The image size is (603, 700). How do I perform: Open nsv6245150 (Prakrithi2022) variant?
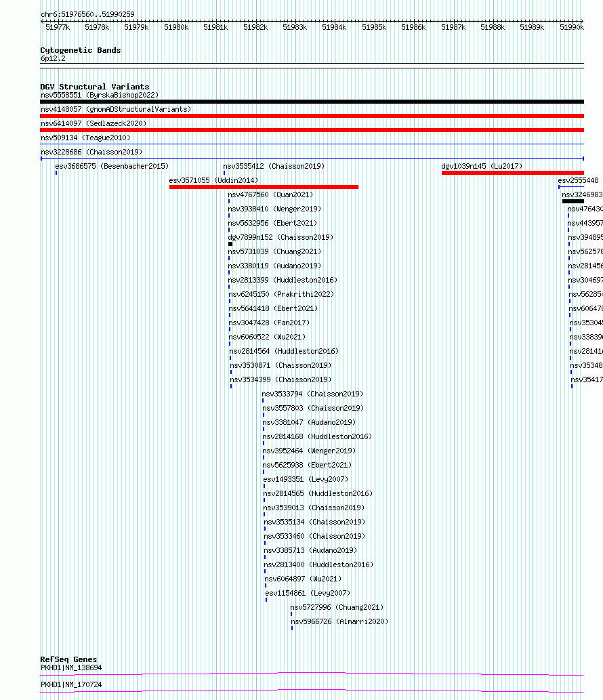pos(281,295)
